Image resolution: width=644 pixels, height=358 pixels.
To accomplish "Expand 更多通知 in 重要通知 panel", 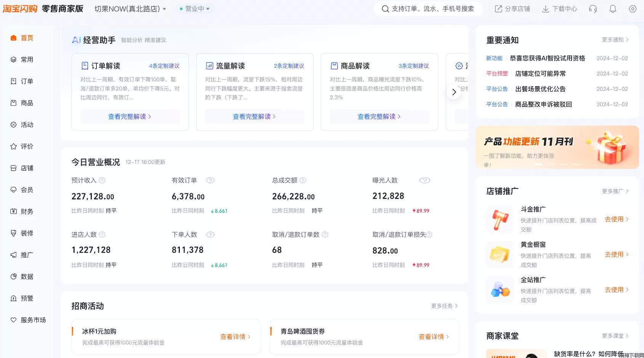I will 615,40.
